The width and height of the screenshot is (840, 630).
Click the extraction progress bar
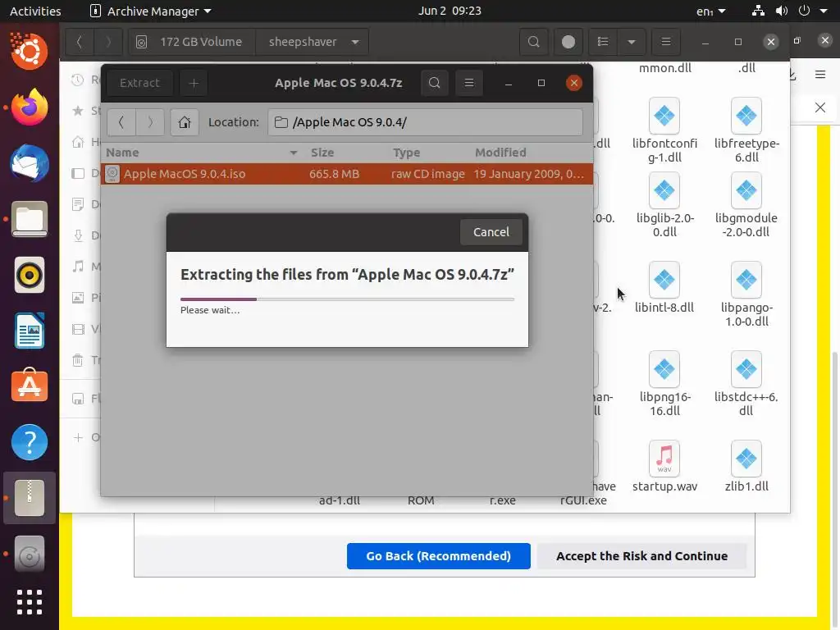point(347,299)
